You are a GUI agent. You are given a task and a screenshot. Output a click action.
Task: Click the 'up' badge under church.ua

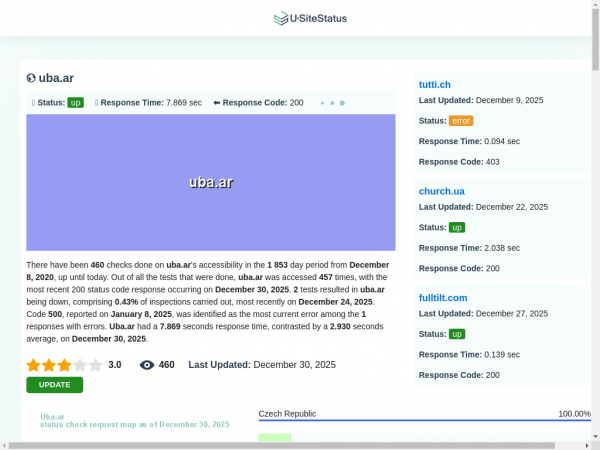457,227
